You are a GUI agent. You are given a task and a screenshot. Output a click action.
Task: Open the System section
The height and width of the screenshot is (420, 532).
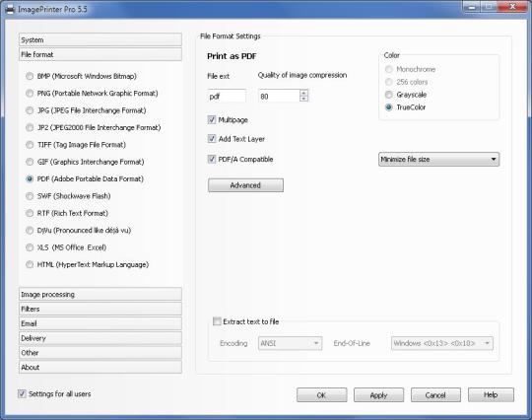100,39
